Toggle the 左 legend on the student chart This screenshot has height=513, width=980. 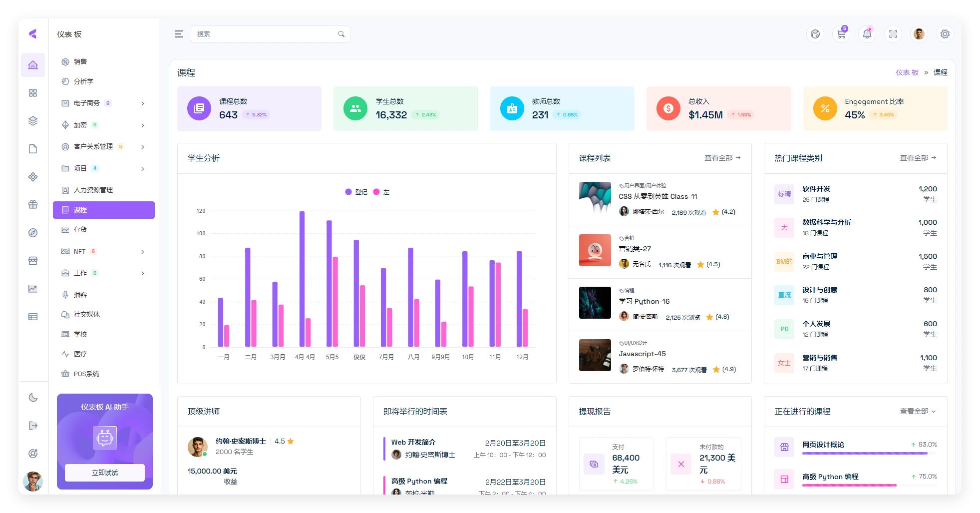[x=382, y=192]
